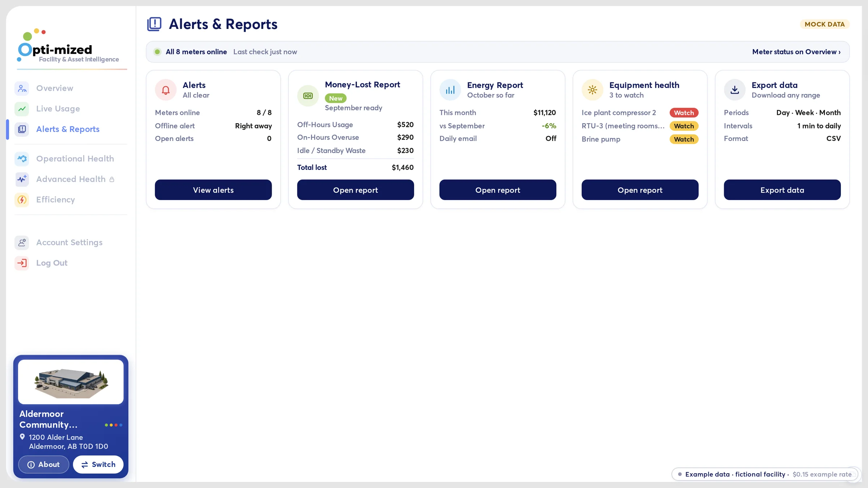Click the lock icon beside Advanced Health
This screenshot has width=868, height=488.
point(112,179)
